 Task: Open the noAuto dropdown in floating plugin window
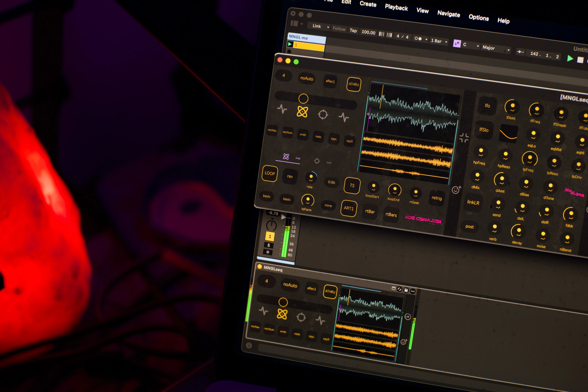pos(307,78)
